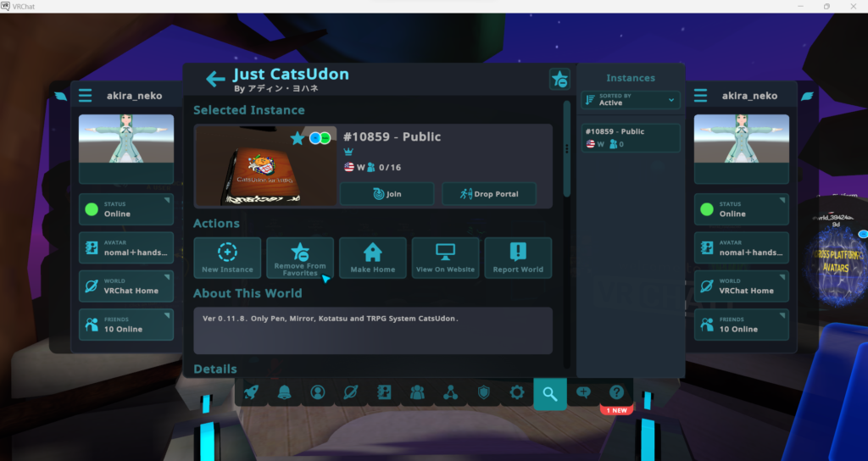Open the Settings gear tab
Viewport: 868px width, 461px height.
click(x=517, y=393)
